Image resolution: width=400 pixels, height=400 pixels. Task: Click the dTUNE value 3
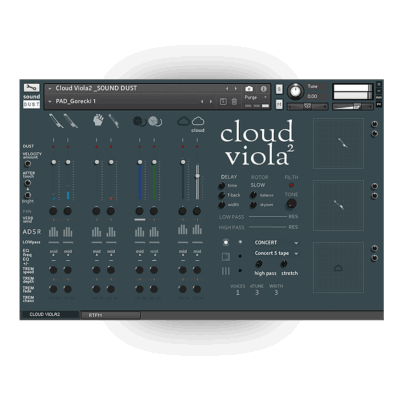[x=257, y=293]
